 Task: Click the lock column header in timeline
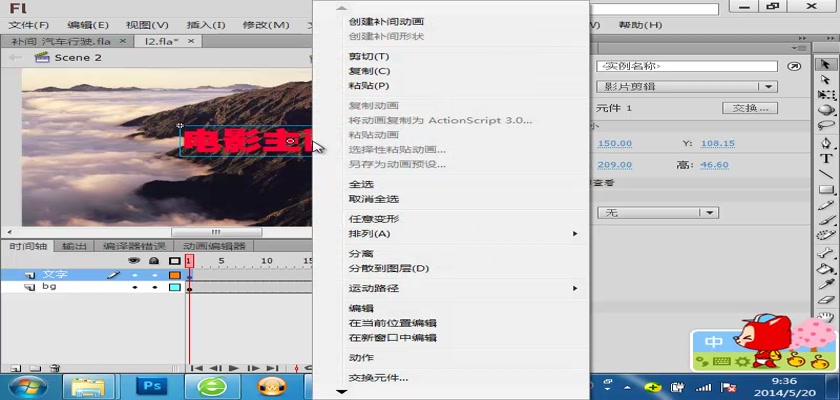click(x=154, y=261)
